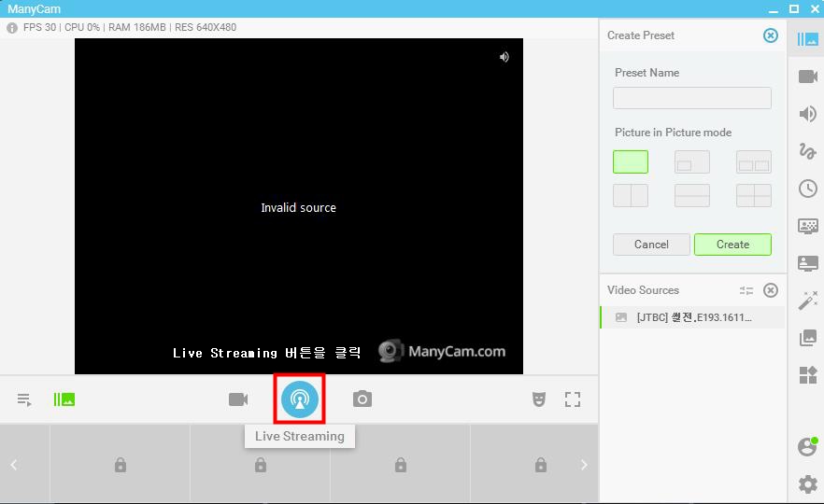Open info icon beside FPS stats
This screenshot has width=824, height=504.
[12, 28]
